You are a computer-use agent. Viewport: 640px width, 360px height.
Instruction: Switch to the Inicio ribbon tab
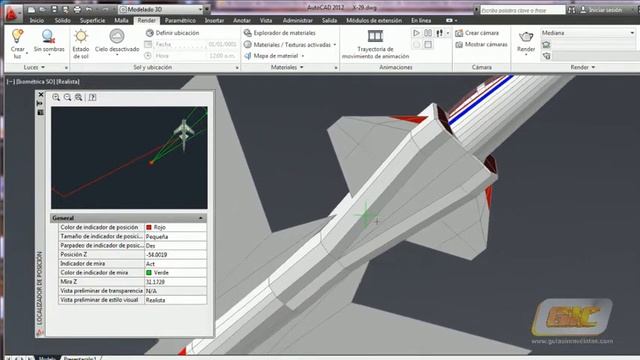[x=37, y=20]
